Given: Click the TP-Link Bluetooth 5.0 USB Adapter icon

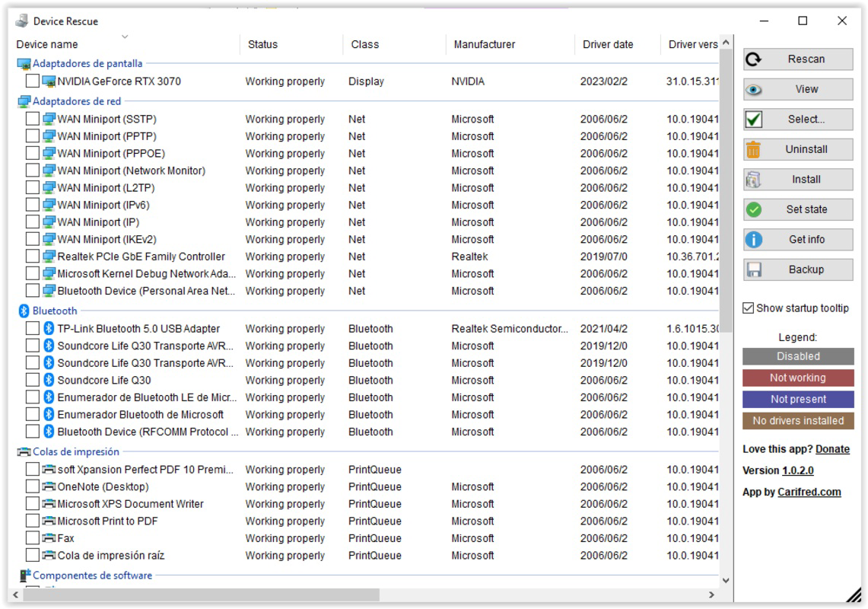Looking at the screenshot, I should 49,329.
